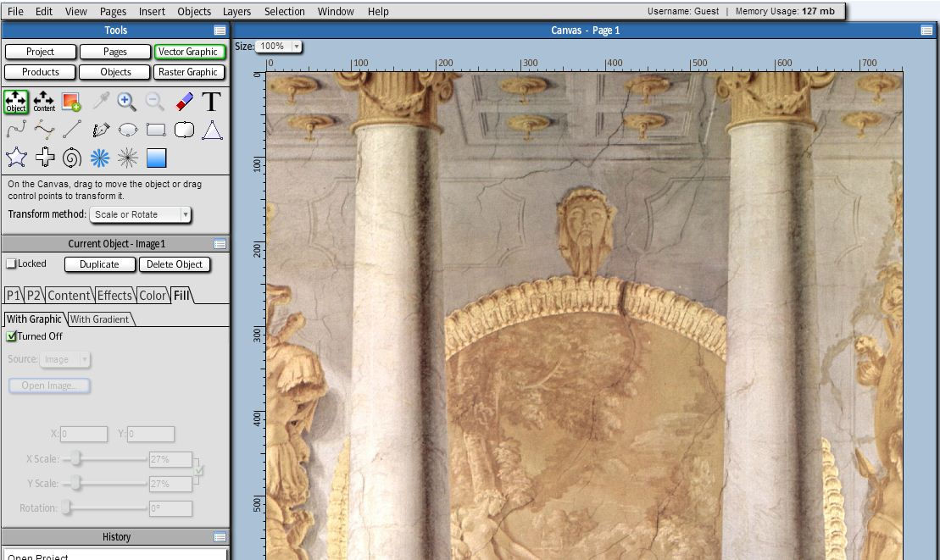Image resolution: width=940 pixels, height=560 pixels.
Task: Select the star shape tool
Action: [16, 158]
